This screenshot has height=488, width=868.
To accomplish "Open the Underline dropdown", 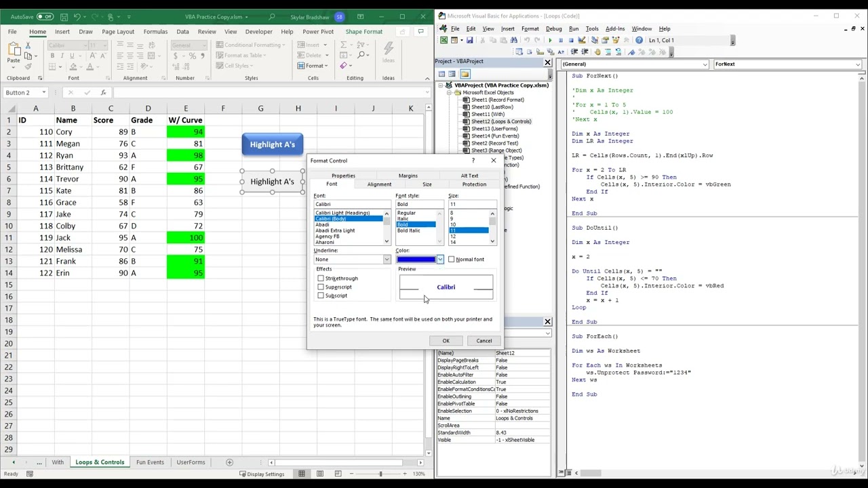I will click(x=387, y=260).
